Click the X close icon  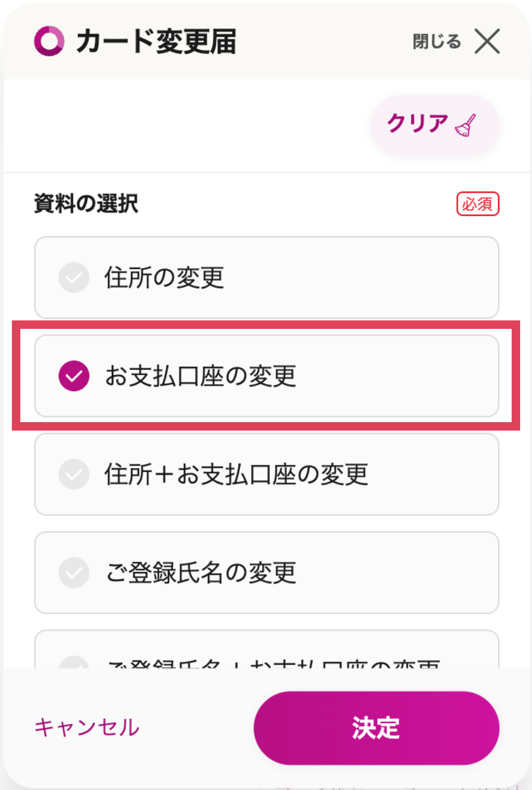[487, 42]
